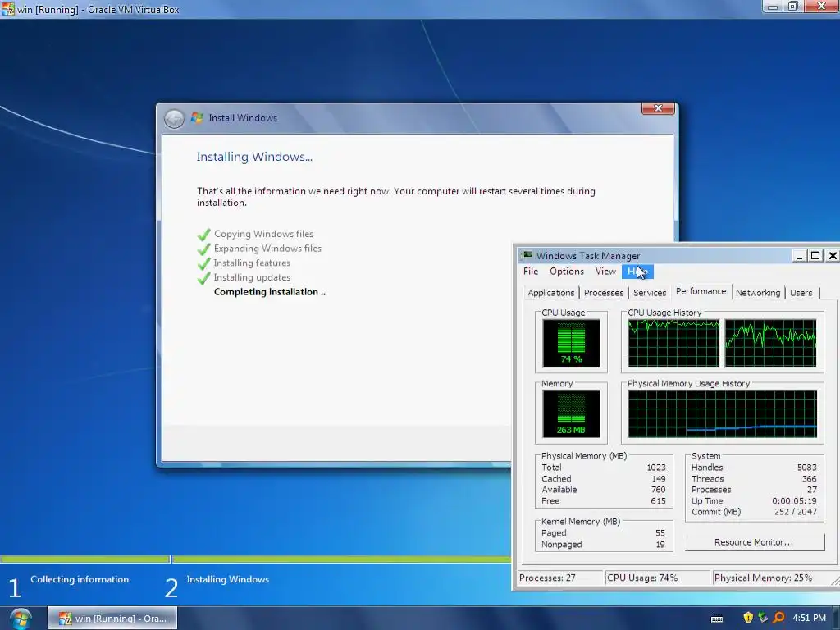Screen dimensions: 840x630
Task: Open the Help menu in Task Manager
Action: (x=637, y=272)
